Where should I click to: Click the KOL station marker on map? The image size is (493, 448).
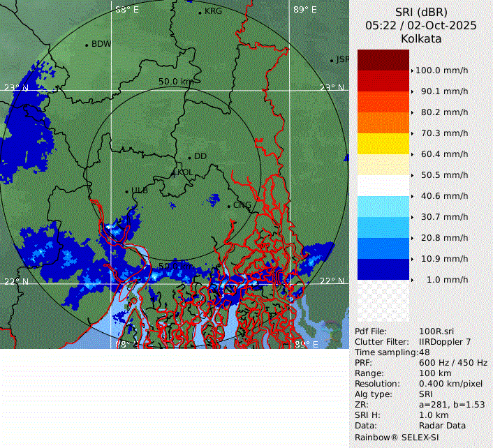pyautogui.click(x=175, y=172)
